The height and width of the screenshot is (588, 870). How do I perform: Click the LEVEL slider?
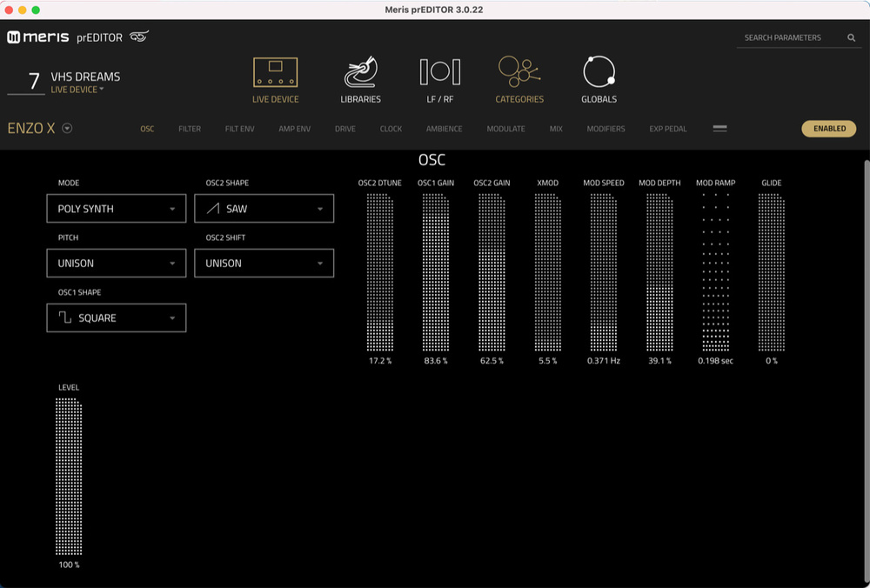(69, 477)
